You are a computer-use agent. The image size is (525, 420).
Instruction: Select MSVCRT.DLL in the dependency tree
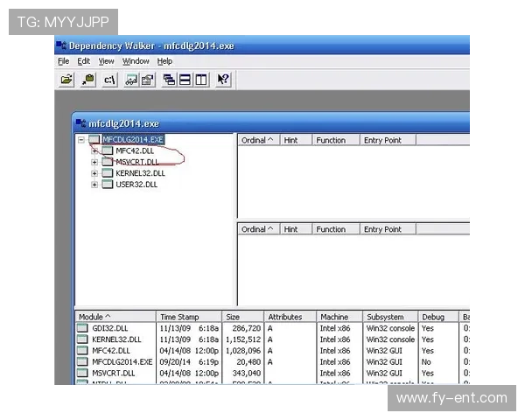(x=137, y=162)
